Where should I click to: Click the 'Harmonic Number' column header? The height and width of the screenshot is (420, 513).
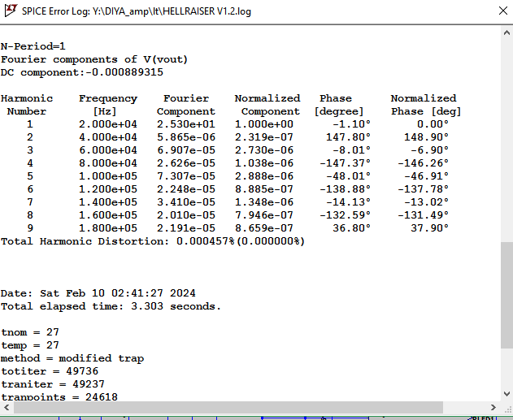point(27,105)
